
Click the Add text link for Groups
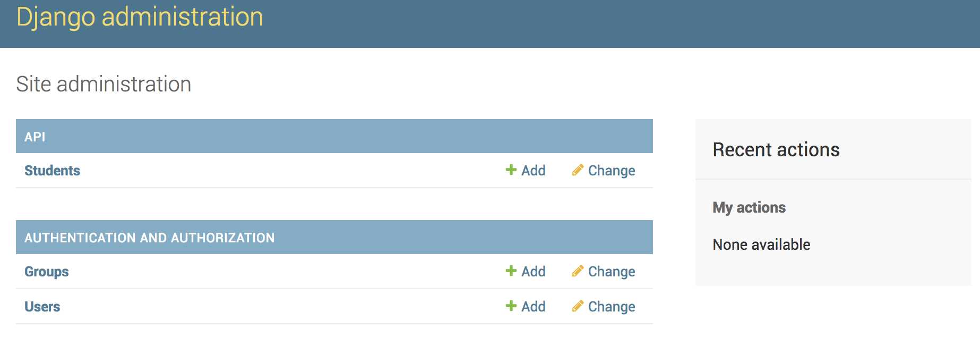[x=534, y=272]
